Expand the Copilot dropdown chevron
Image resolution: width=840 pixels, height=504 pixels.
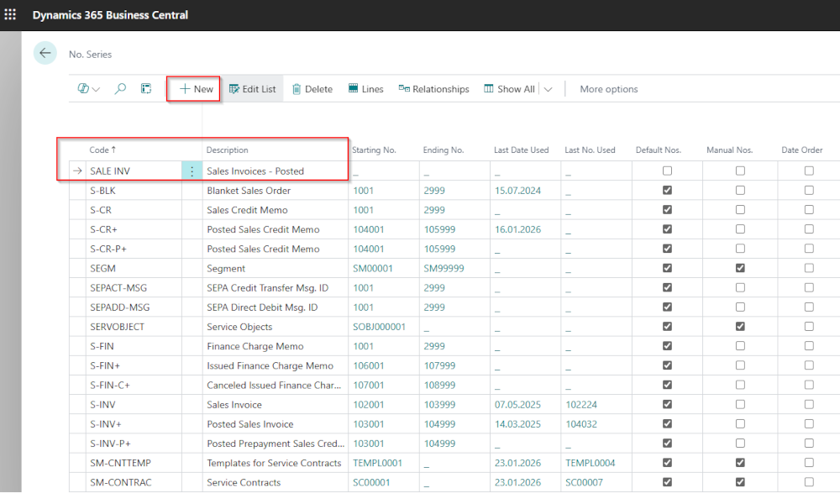[96, 89]
